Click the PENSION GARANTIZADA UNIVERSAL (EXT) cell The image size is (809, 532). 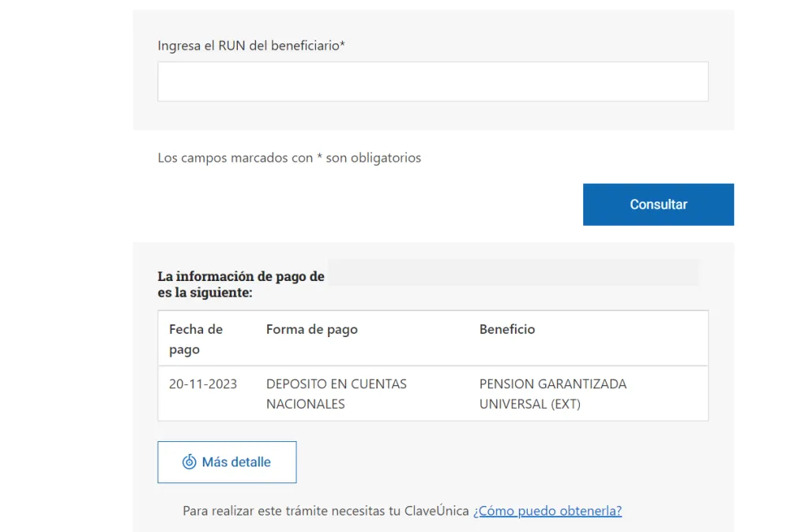[552, 394]
